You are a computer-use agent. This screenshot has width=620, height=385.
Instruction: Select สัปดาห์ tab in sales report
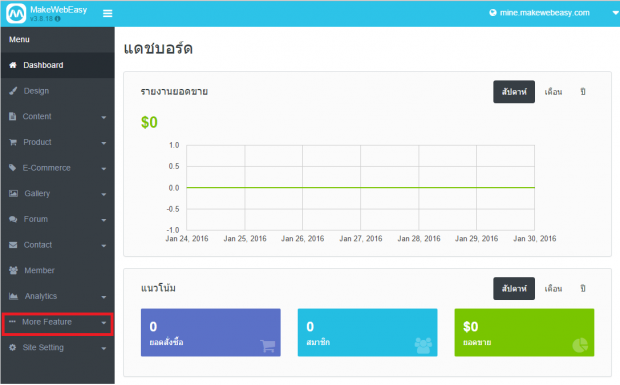(x=514, y=92)
